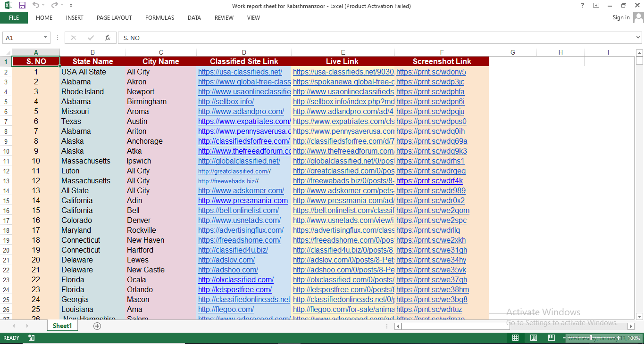This screenshot has width=644, height=344.
Task: Collapse the formula bar expander
Action: click(637, 38)
